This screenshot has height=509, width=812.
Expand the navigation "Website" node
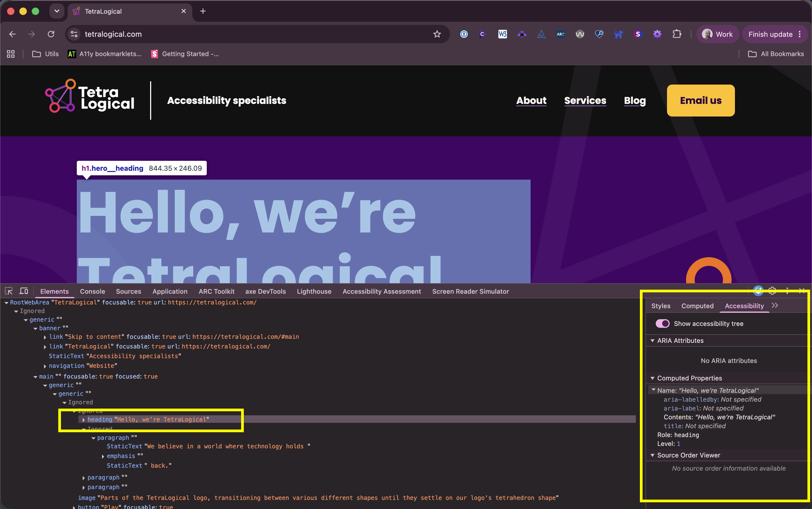(45, 366)
